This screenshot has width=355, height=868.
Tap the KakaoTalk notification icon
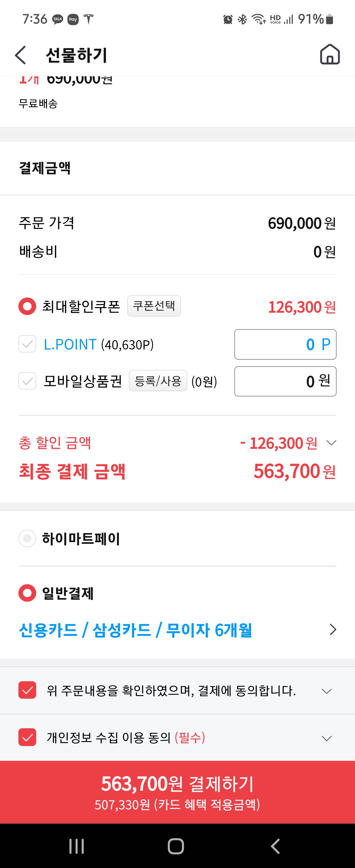58,19
